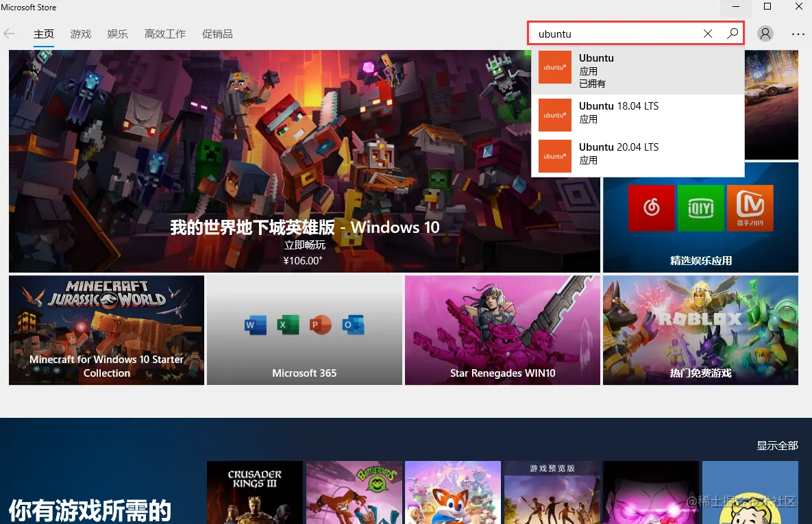Click the Outlook icon in Microsoft 365 tile

(x=353, y=325)
